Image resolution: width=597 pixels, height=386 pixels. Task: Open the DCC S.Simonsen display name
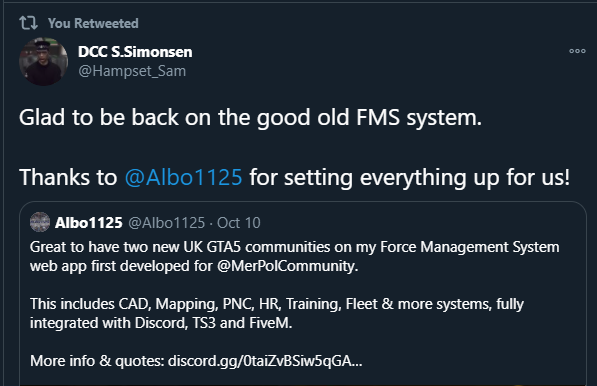[x=135, y=52]
